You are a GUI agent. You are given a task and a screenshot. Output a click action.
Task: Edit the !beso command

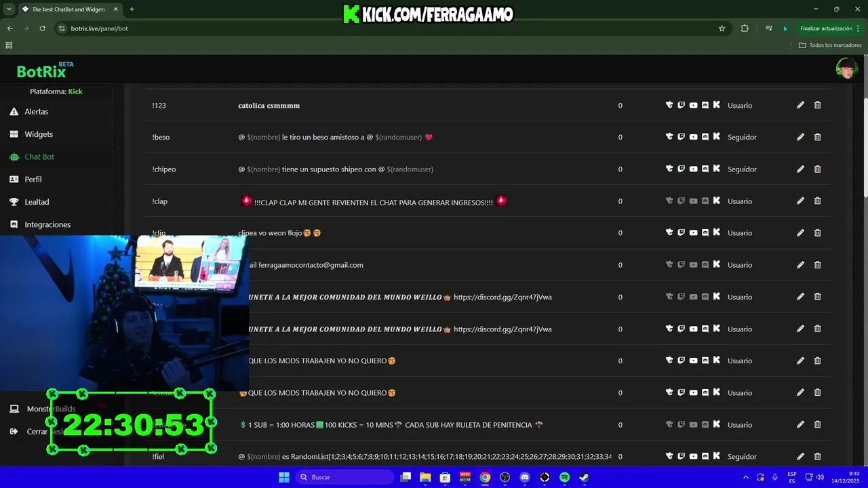click(800, 137)
